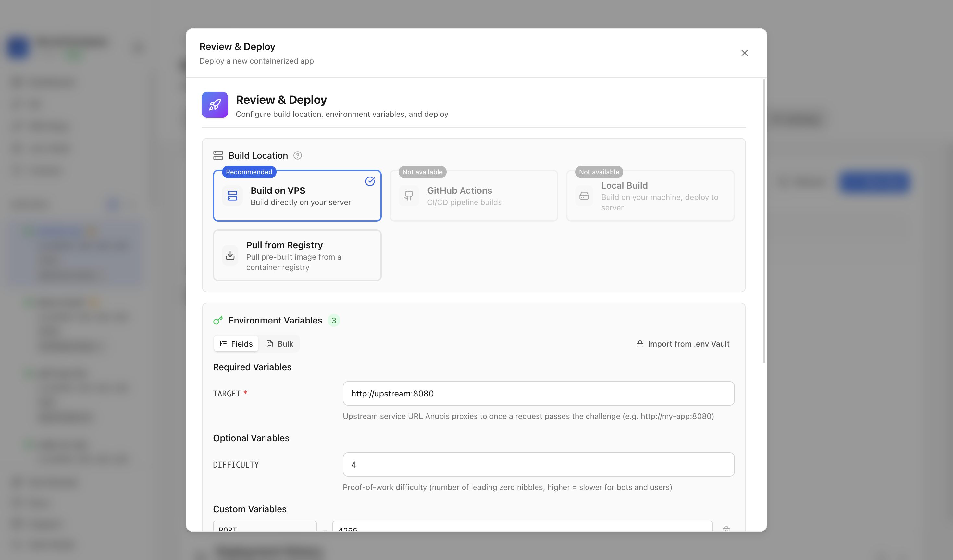Click the Build on VPS checkmark icon
953x560 pixels.
pos(370,181)
